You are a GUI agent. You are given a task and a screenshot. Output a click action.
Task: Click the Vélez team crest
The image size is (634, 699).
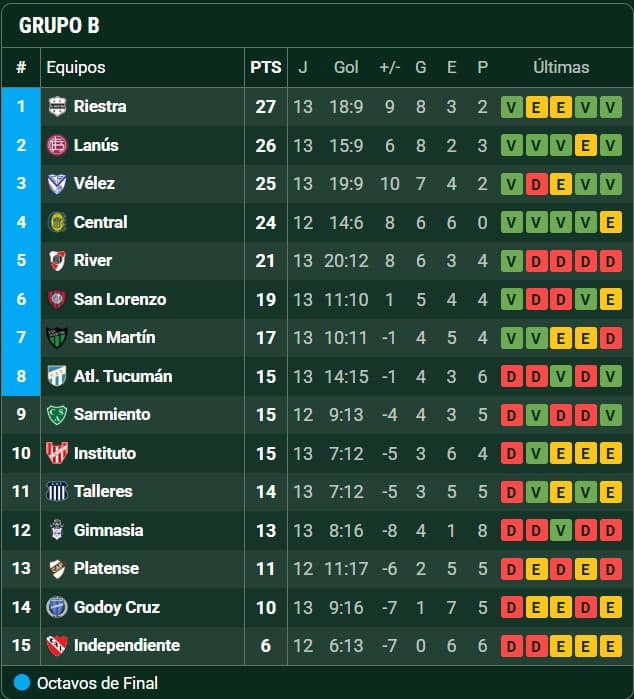[57, 183]
